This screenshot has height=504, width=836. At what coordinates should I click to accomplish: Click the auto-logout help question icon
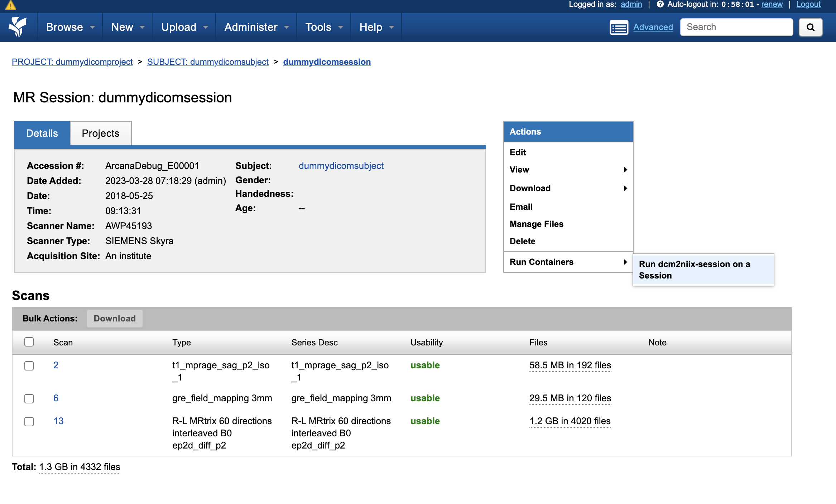[660, 4]
